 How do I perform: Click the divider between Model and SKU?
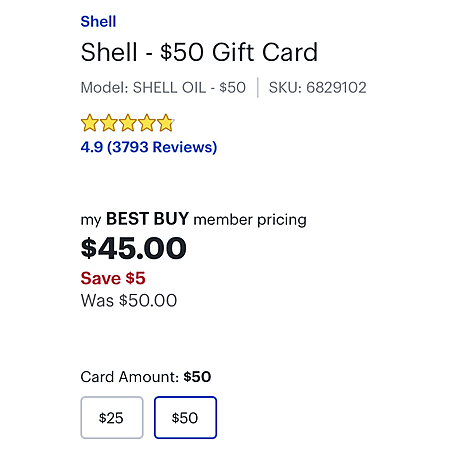[x=258, y=88]
